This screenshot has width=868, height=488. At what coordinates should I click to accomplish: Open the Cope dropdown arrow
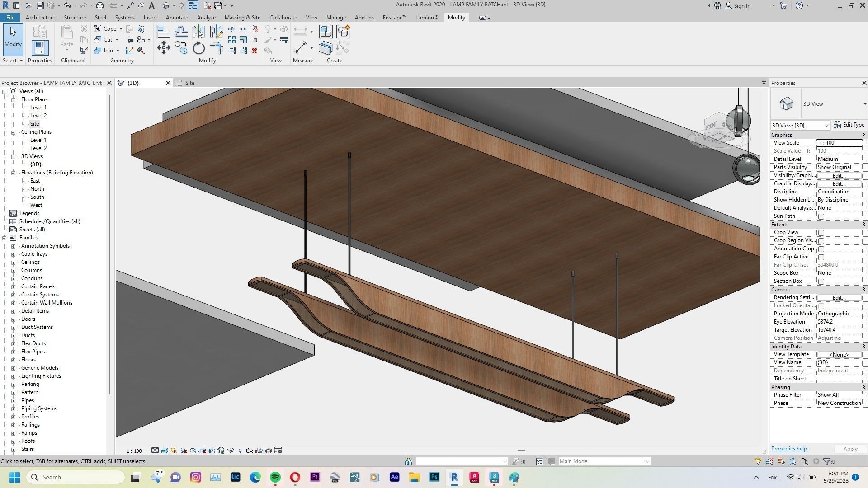click(121, 29)
